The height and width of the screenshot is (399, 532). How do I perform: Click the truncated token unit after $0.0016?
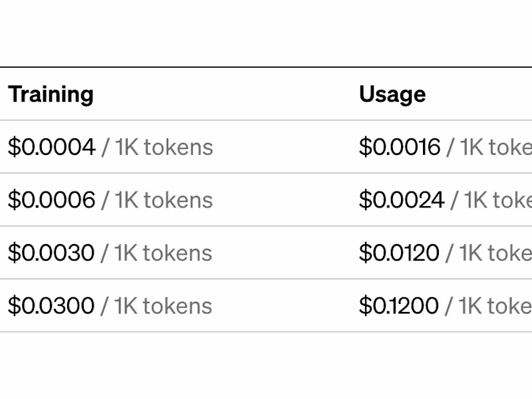pyautogui.click(x=489, y=147)
